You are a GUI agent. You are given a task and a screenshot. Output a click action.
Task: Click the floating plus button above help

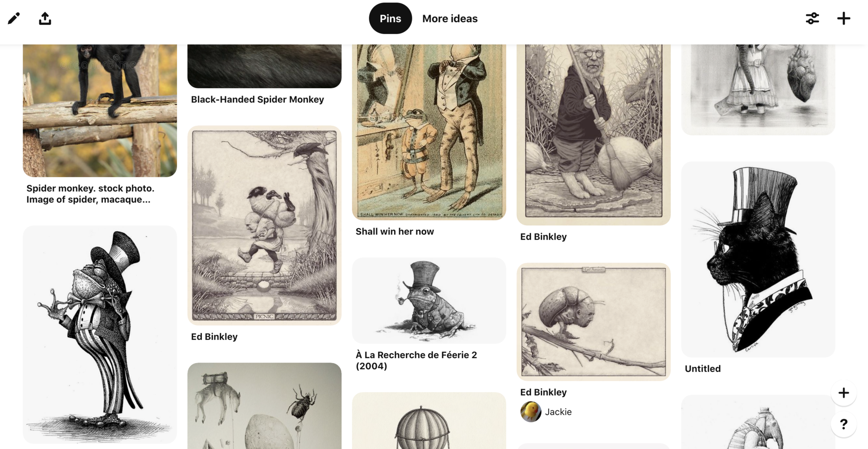click(x=843, y=393)
